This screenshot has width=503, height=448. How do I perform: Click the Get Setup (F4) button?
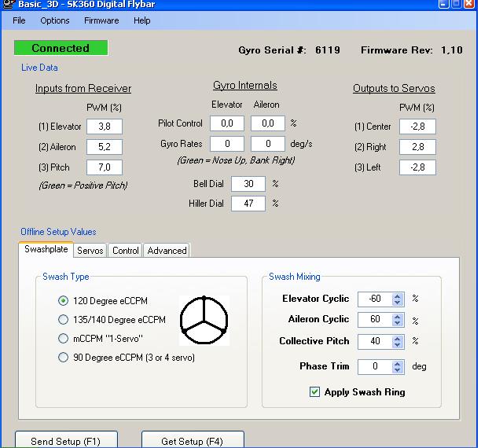point(193,439)
